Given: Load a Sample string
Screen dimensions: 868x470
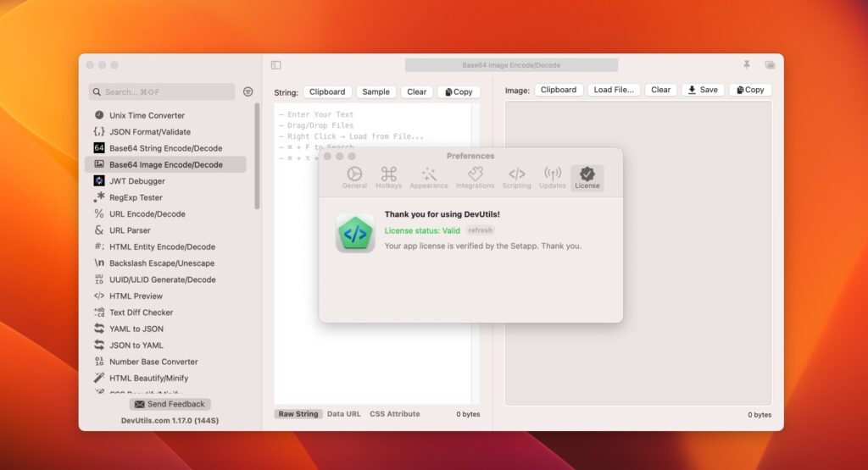Looking at the screenshot, I should point(376,91).
